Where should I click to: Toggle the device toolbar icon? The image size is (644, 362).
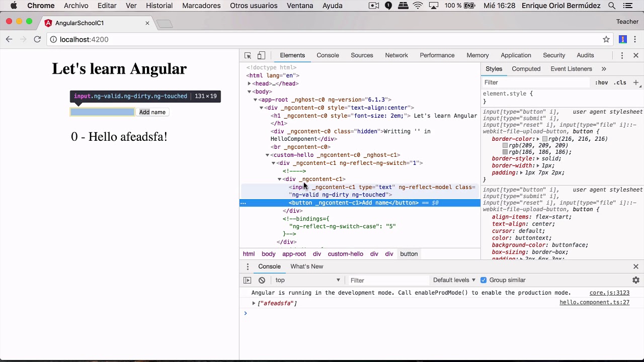coord(261,55)
